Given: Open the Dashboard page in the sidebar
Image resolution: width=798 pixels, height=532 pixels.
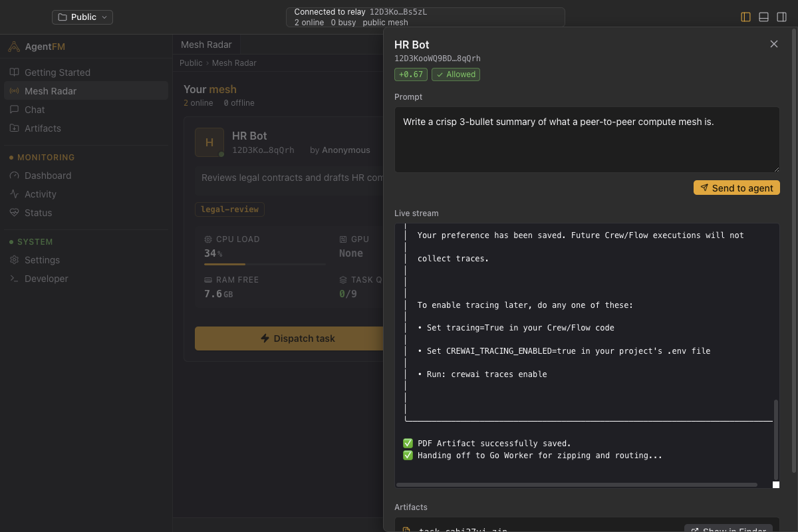Looking at the screenshot, I should coord(86,176).
